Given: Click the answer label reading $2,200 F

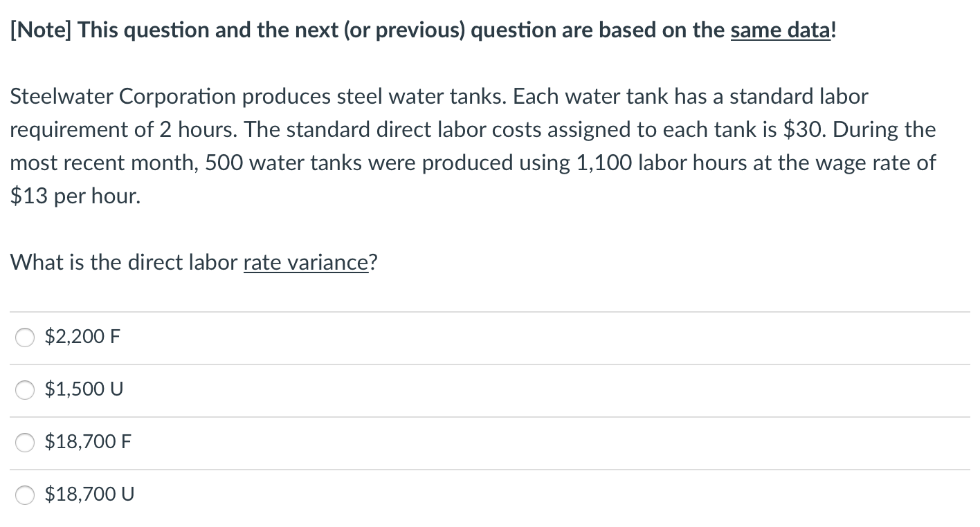Looking at the screenshot, I should click(x=82, y=337).
